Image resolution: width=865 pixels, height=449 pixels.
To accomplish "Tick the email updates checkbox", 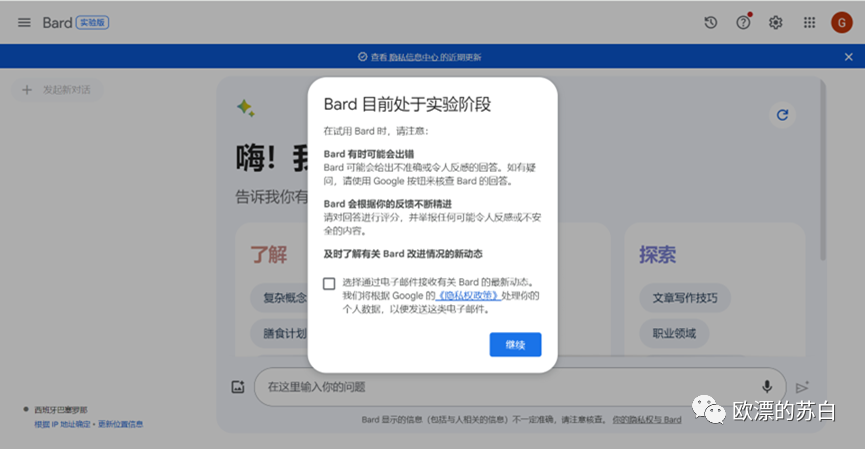I will [329, 283].
